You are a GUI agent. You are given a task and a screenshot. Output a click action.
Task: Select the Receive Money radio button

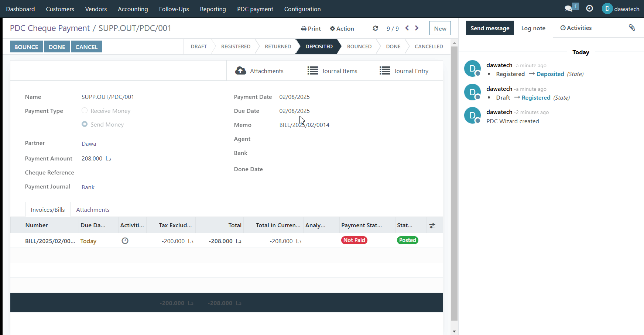pos(85,110)
